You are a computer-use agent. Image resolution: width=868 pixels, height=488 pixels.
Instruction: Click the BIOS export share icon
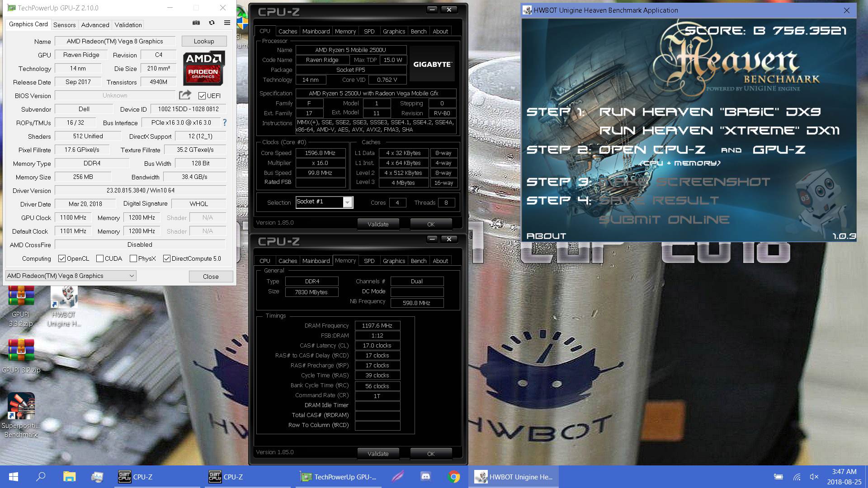[x=185, y=95]
